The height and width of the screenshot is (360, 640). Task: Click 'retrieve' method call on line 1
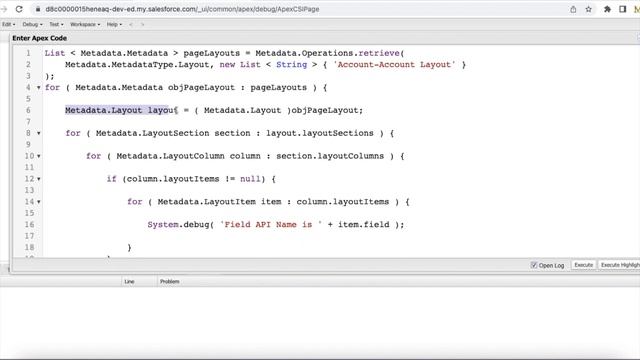pyautogui.click(x=379, y=53)
